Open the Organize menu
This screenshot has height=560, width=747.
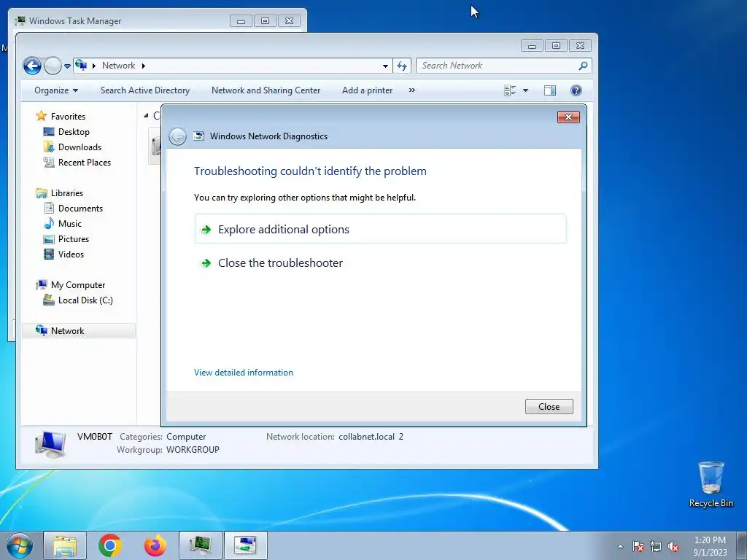coord(56,90)
